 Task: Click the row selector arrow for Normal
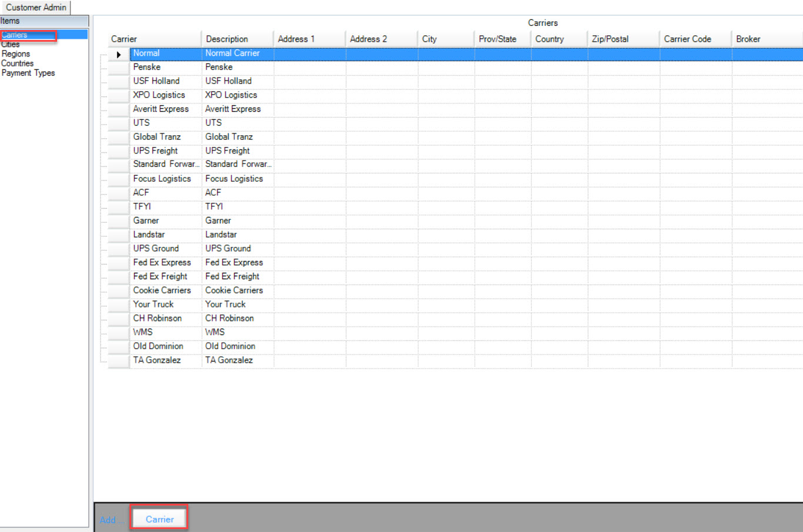(119, 54)
